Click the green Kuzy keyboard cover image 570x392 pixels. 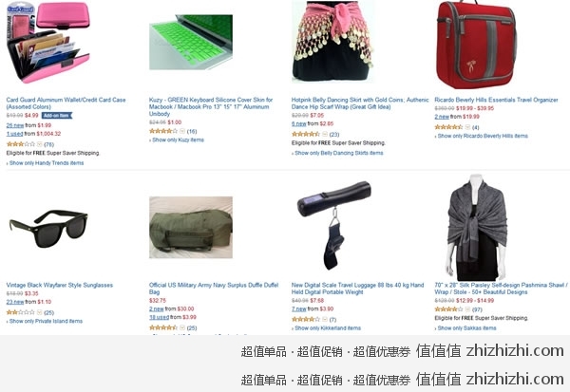(191, 42)
